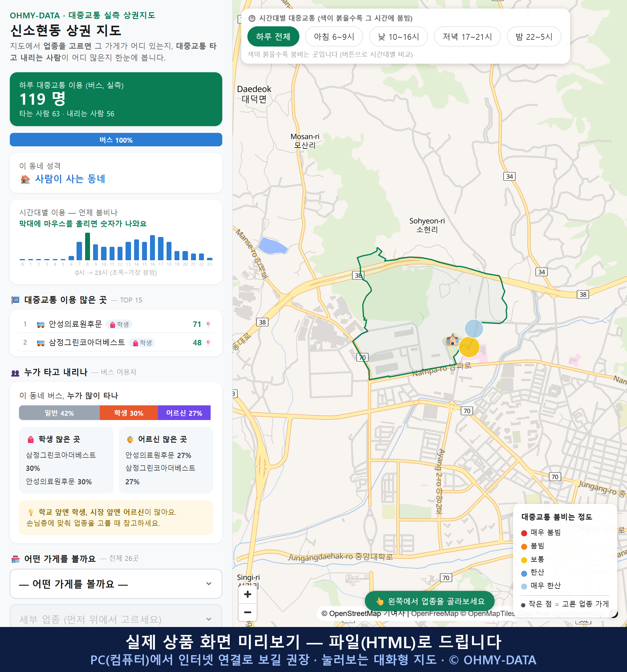The image size is (627, 672).
Task: Select the 하루 전체 time filter
Action: [x=273, y=36]
